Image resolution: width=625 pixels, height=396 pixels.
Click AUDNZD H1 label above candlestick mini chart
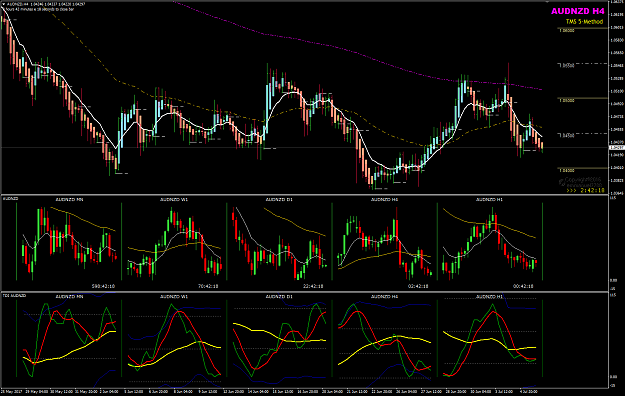pos(489,199)
